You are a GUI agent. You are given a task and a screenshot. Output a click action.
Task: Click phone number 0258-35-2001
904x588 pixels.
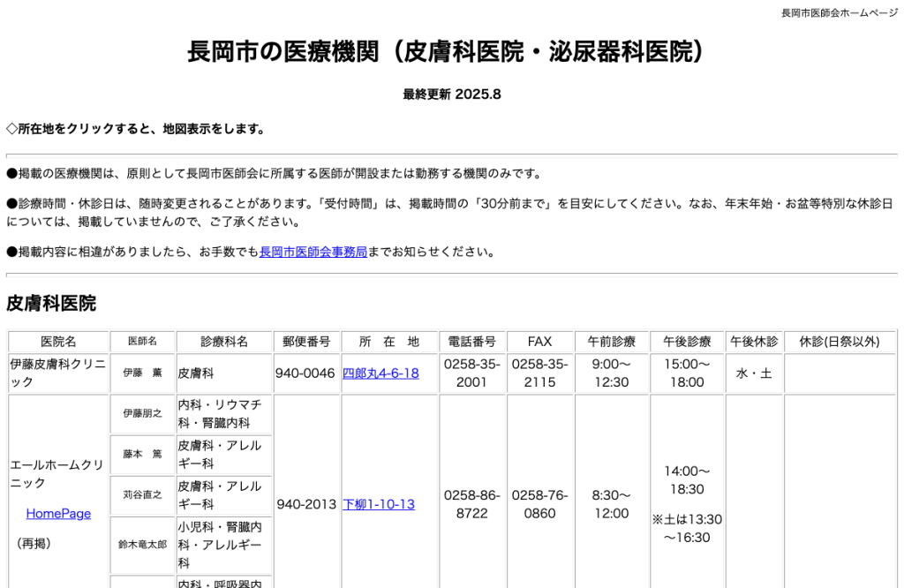pos(472,373)
